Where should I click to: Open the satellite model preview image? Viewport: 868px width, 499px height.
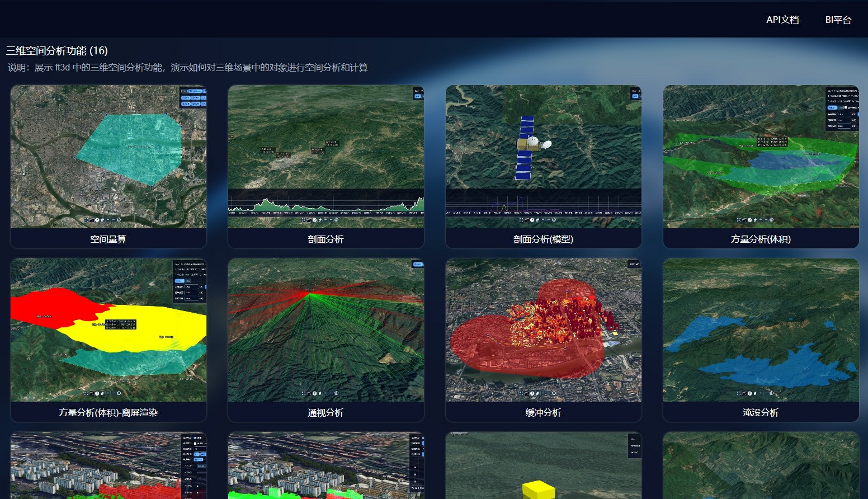tap(543, 157)
